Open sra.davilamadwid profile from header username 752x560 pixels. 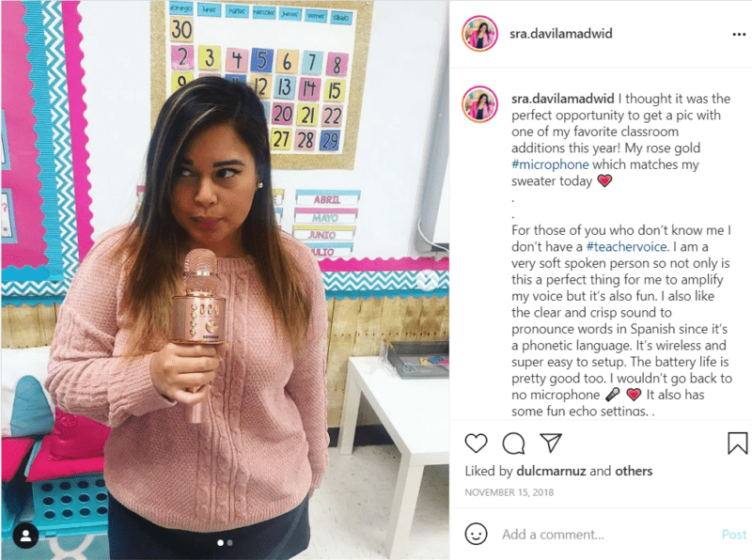(560, 34)
